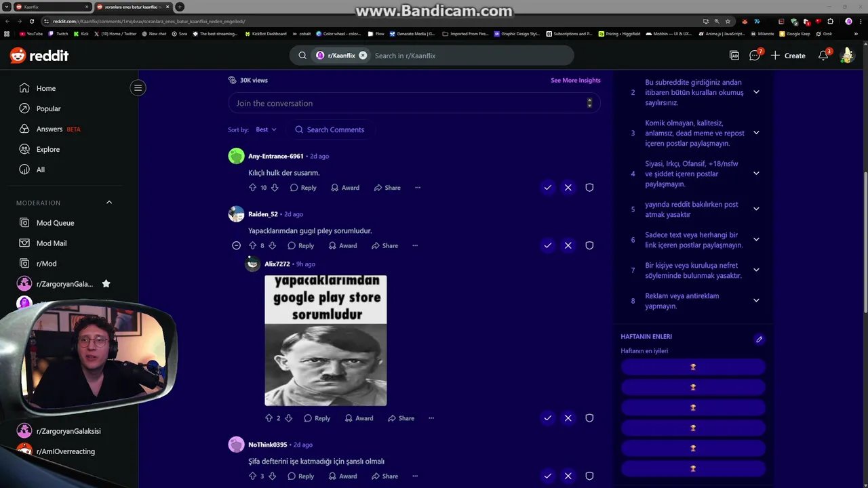Upvote Raiden_52's comment
Image resolution: width=868 pixels, height=488 pixels.
[x=251, y=245]
